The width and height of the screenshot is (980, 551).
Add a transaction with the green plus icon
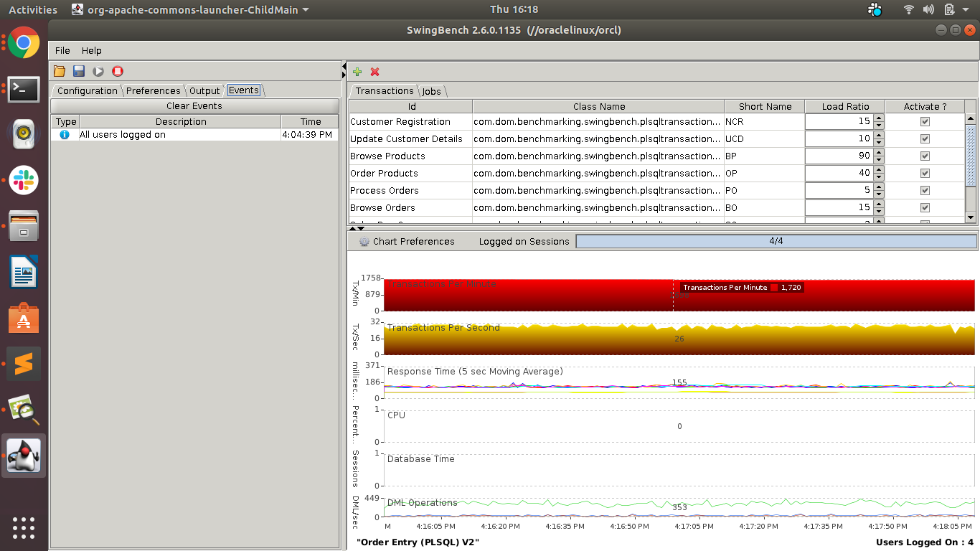click(x=357, y=71)
